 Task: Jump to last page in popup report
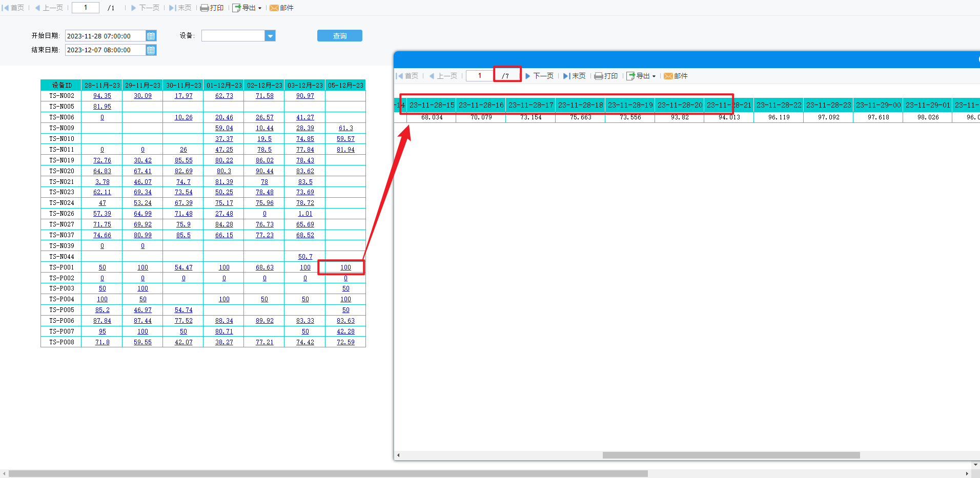tap(574, 76)
